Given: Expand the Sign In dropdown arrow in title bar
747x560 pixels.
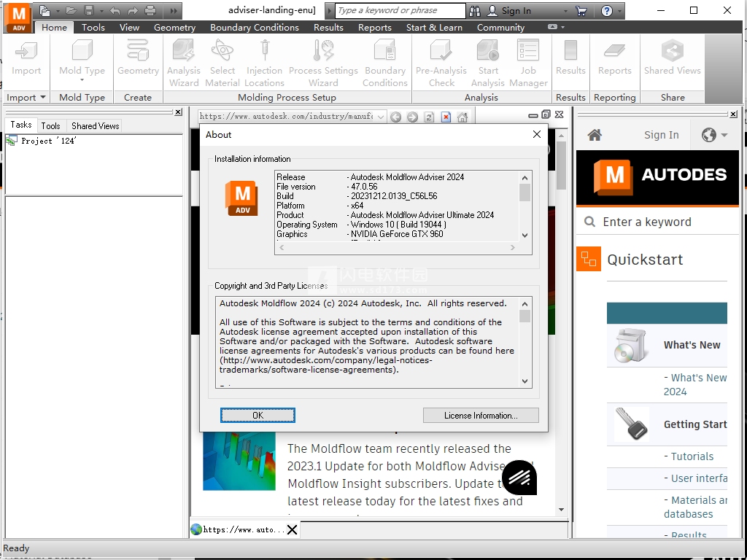Looking at the screenshot, I should (565, 11).
